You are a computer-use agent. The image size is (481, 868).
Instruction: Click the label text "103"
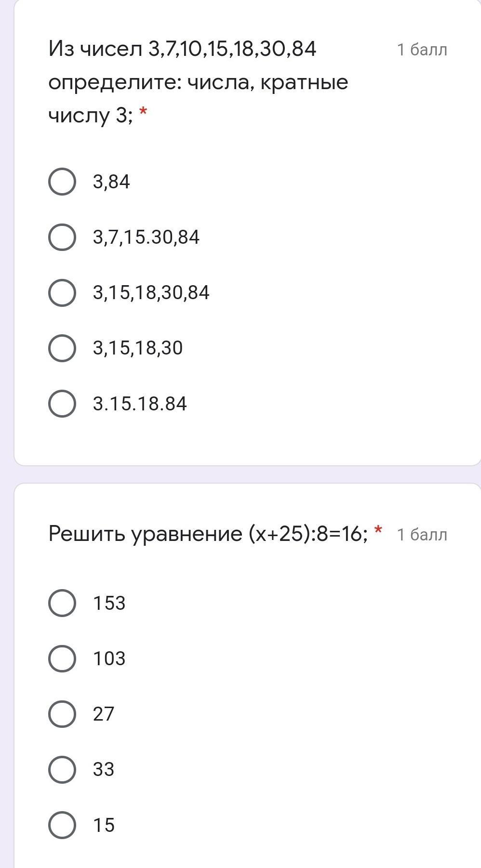pyautogui.click(x=109, y=659)
